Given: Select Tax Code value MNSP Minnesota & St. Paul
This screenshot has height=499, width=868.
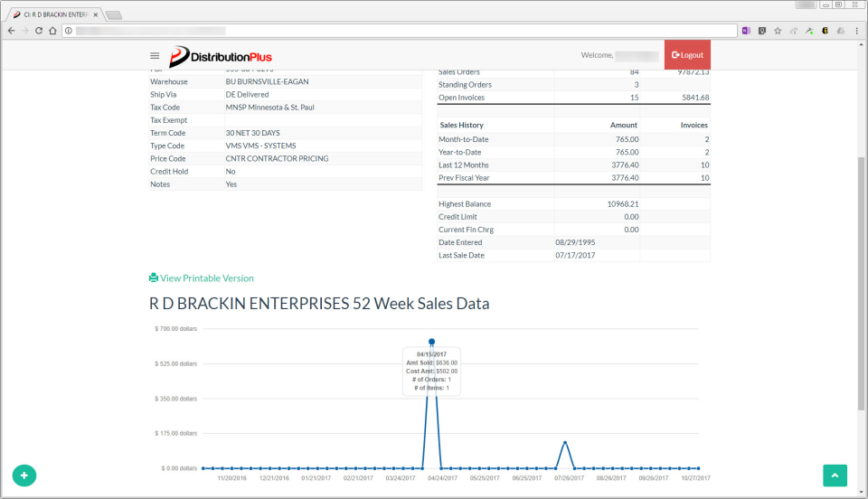Looking at the screenshot, I should [269, 108].
